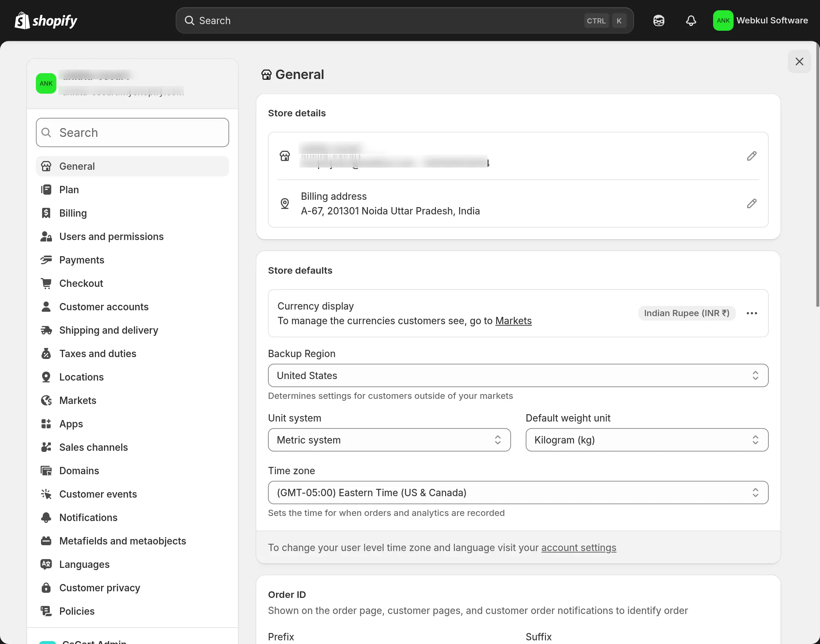Follow the Markets link under Currency display
The width and height of the screenshot is (820, 644).
(x=513, y=321)
